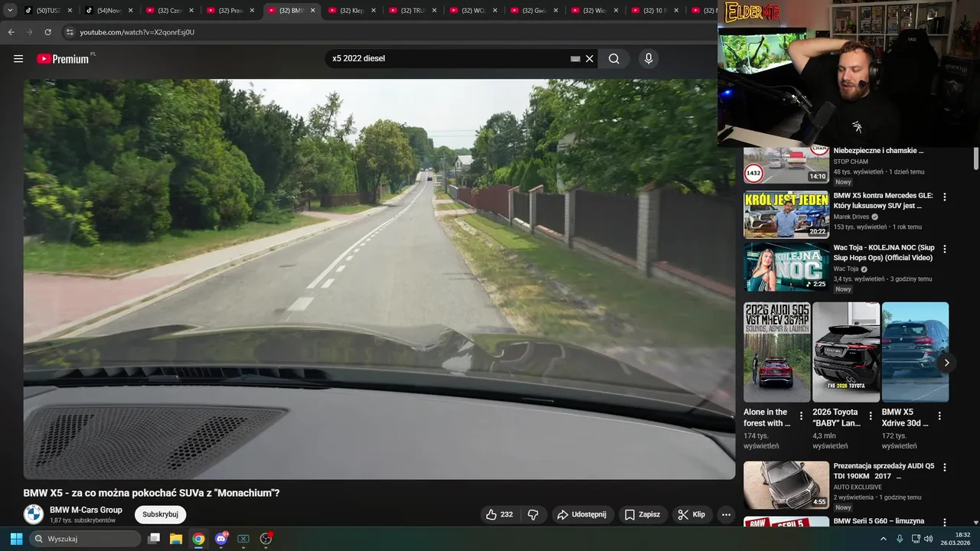Show next shorts with the arrow
980x551 pixels.
pos(946,363)
